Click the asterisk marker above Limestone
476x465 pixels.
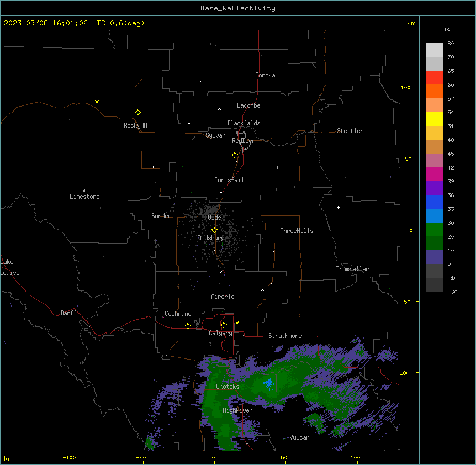[x=84, y=191]
